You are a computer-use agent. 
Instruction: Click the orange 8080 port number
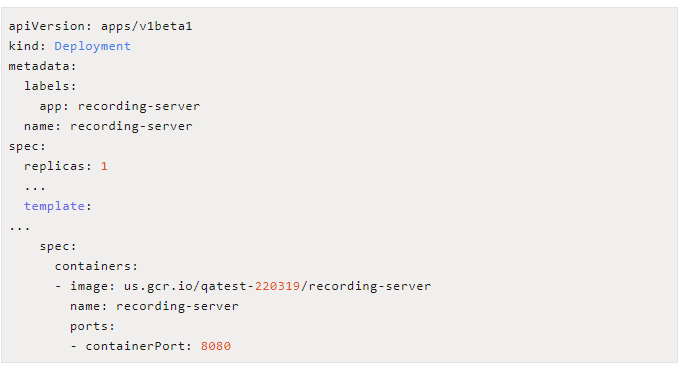pos(216,346)
